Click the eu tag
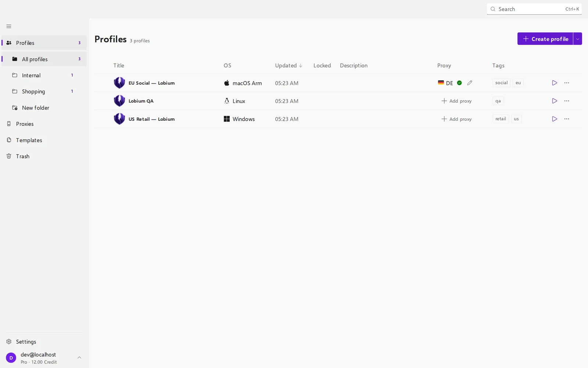This screenshot has height=368, width=588. (518, 83)
